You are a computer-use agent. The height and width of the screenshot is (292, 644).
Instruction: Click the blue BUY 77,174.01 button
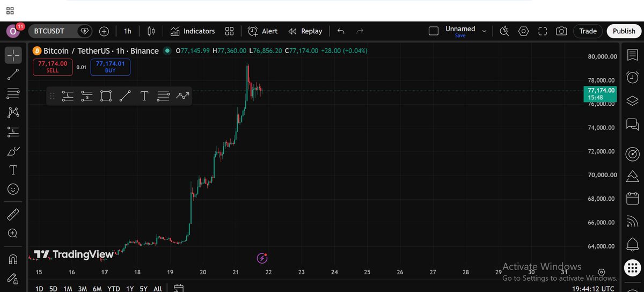[110, 67]
